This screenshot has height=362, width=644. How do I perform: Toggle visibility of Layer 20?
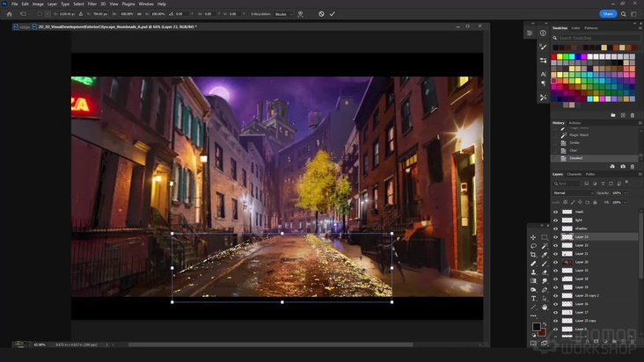tap(556, 262)
